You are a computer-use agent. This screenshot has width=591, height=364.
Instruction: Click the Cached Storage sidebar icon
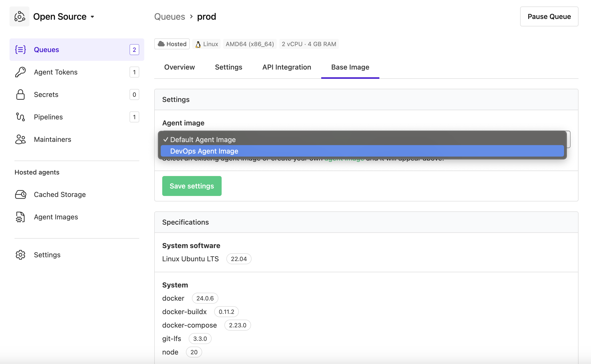pyautogui.click(x=20, y=194)
